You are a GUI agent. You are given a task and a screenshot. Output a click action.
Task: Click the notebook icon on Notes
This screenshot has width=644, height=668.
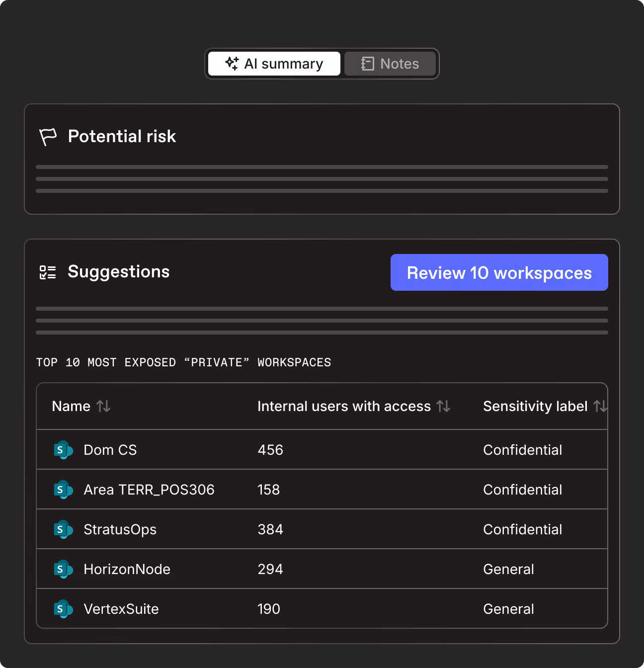368,64
